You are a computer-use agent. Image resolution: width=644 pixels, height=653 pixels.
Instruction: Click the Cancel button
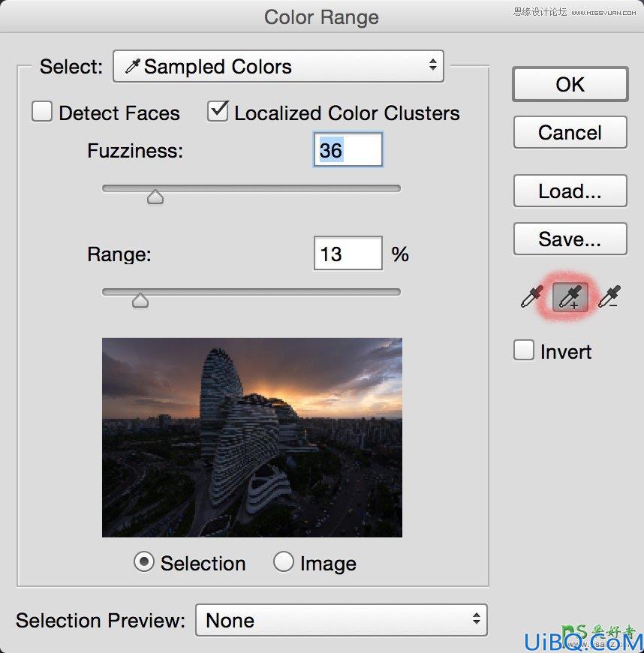point(570,132)
